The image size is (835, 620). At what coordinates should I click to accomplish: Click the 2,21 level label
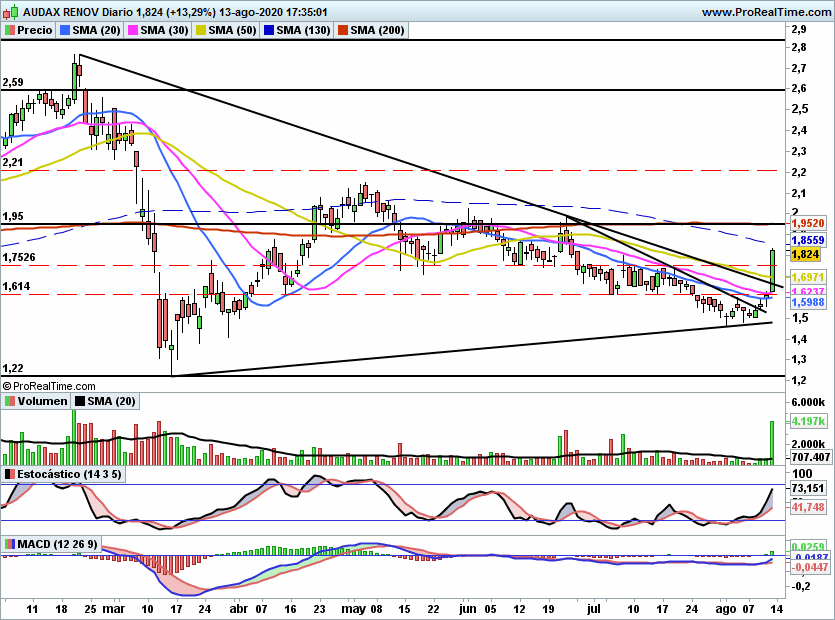pyautogui.click(x=13, y=162)
